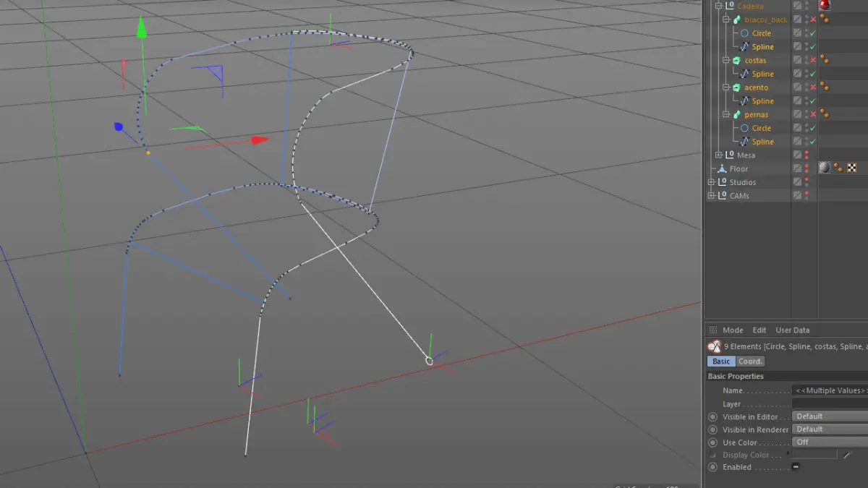Image resolution: width=868 pixels, height=488 pixels.
Task: Select the bracos_back sweep object icon
Action: click(736, 20)
